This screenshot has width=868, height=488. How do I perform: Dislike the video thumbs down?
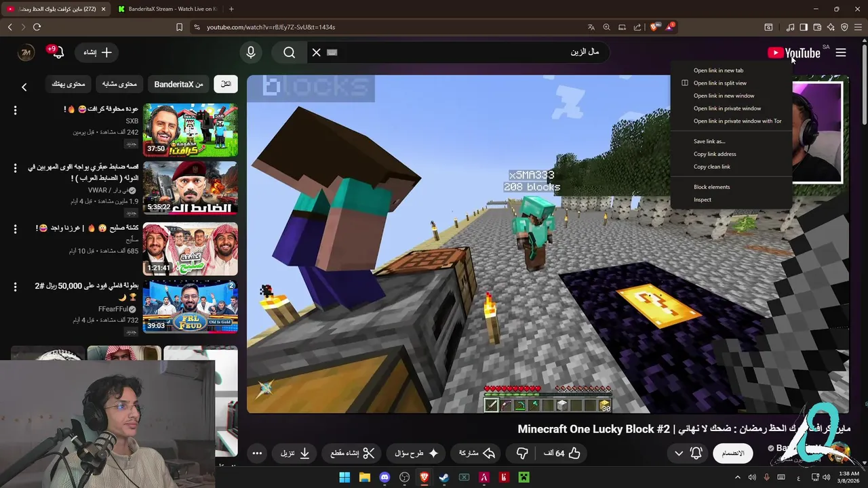tap(522, 453)
